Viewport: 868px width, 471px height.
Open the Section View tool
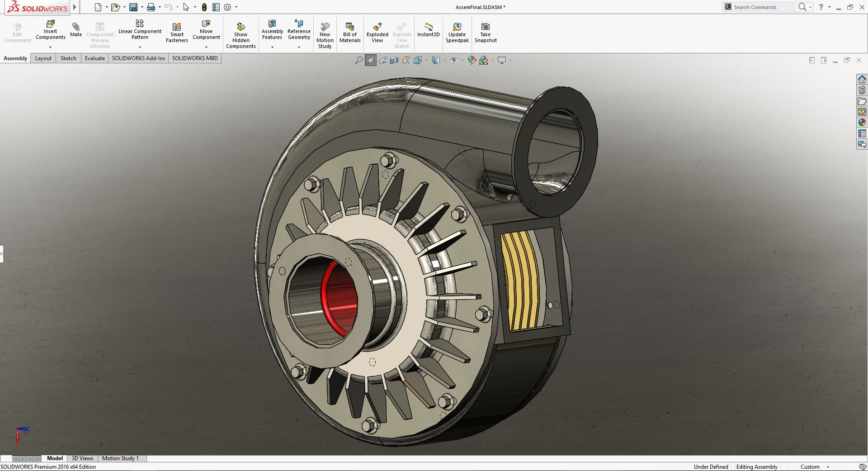tap(394, 60)
